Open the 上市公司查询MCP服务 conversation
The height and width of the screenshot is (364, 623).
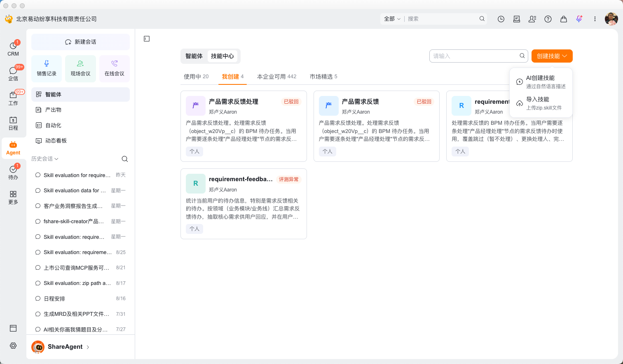[80, 268]
